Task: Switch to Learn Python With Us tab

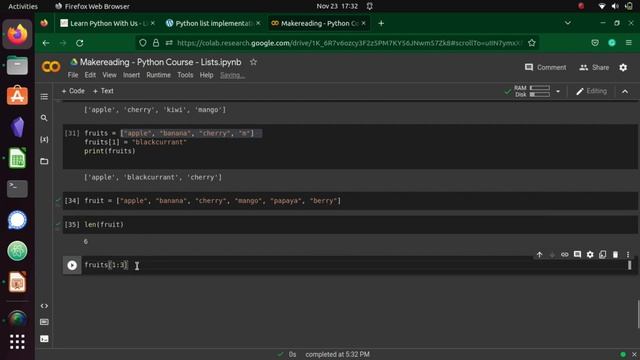Action: (x=107, y=23)
